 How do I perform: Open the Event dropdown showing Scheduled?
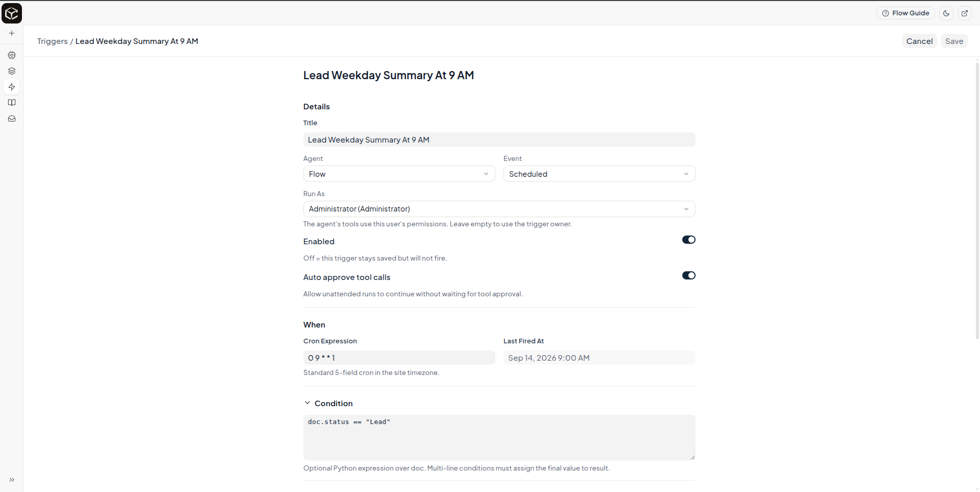click(599, 174)
